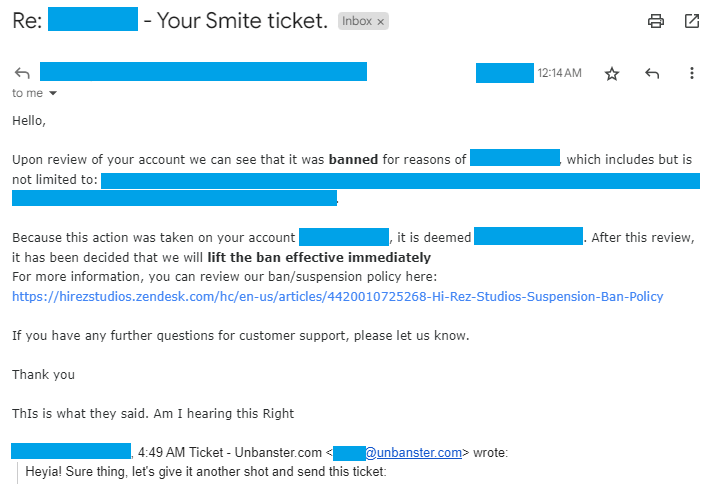Click the bold 'lift the ban effective immediately' text
This screenshot has height=484, width=714.
pos(319,258)
